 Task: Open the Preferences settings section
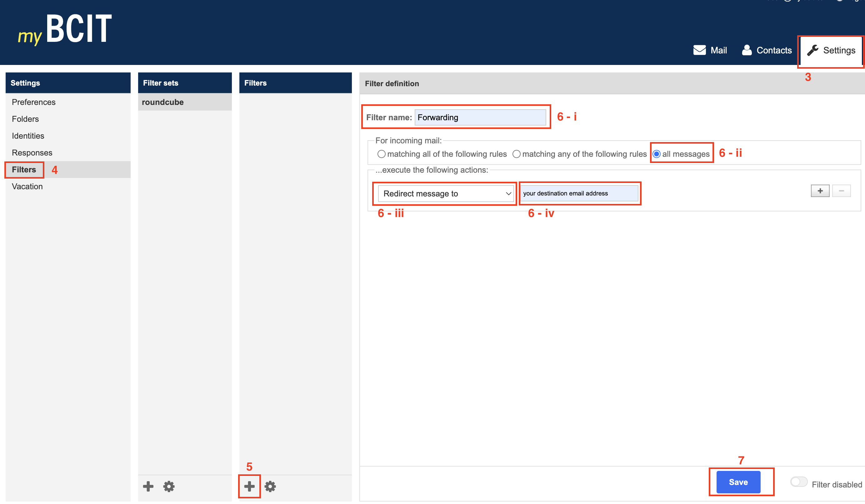(34, 102)
